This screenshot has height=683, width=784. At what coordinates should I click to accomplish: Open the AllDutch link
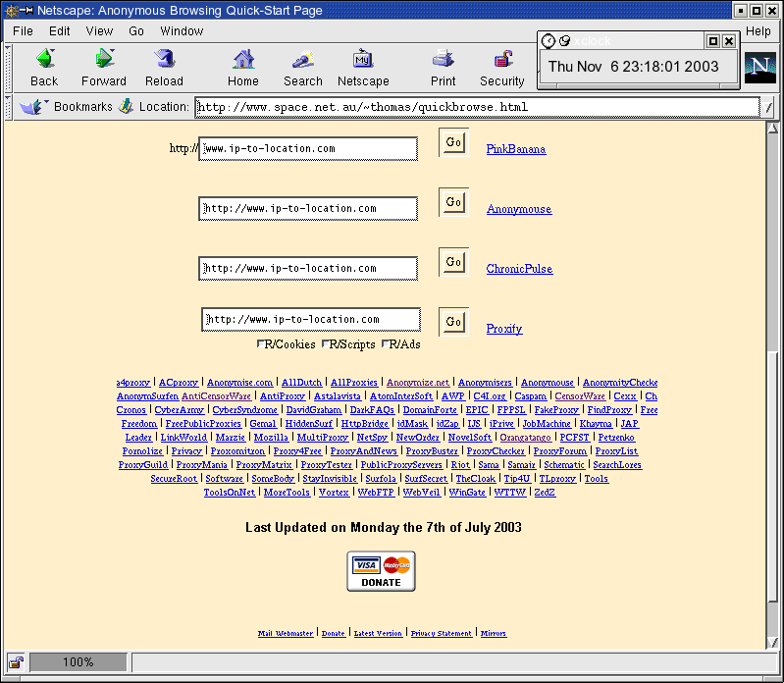[x=301, y=383]
